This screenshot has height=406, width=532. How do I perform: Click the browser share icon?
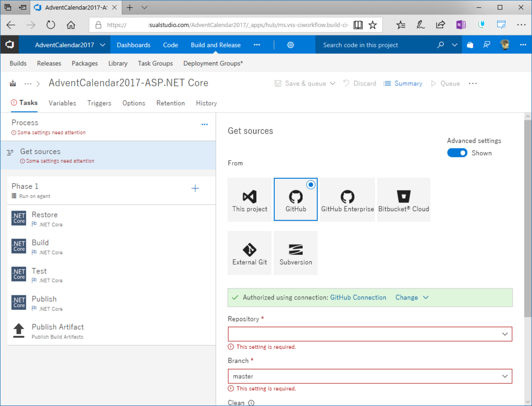pyautogui.click(x=441, y=25)
